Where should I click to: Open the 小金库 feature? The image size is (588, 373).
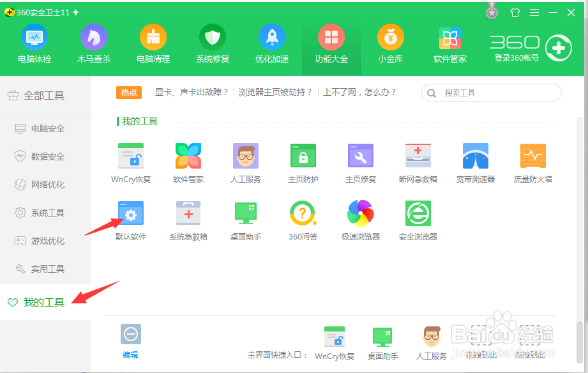(x=390, y=42)
